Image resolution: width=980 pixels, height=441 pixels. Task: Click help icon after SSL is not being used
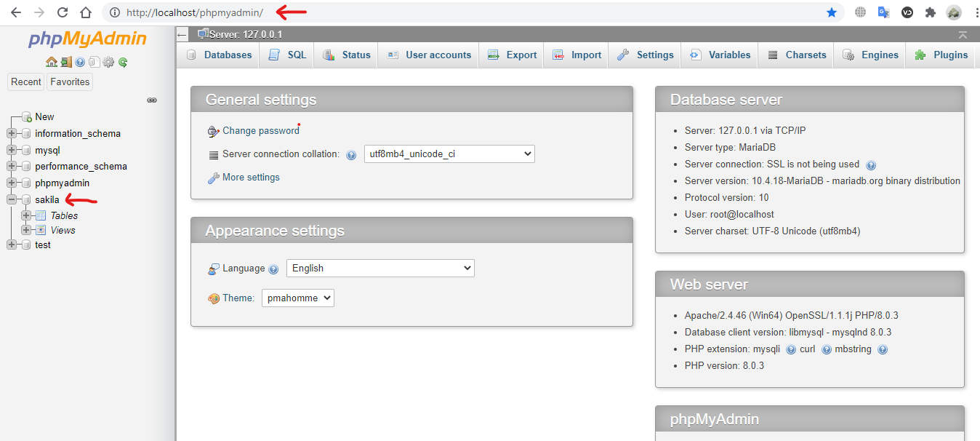871,165
